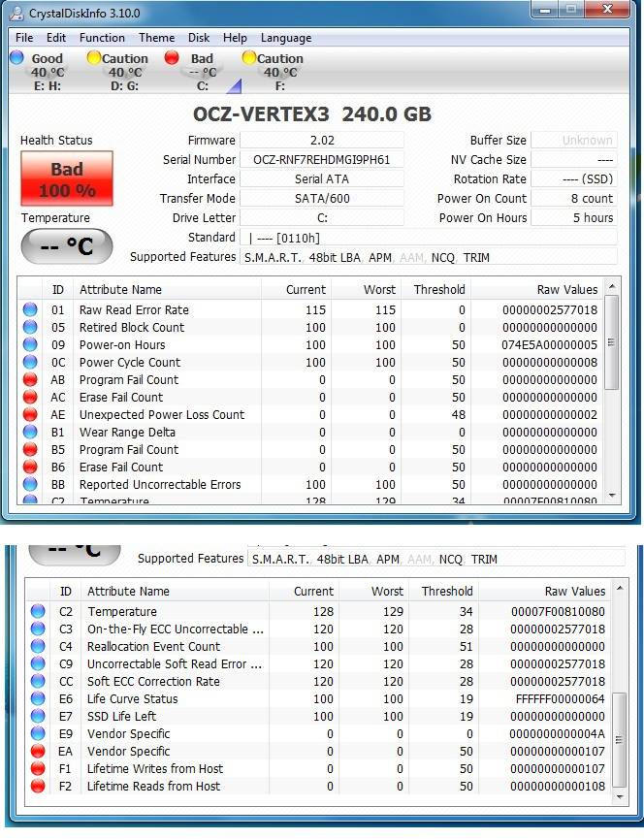This screenshot has height=839, width=644.
Task: Click the Firmware value 2.02 field
Action: 322,141
